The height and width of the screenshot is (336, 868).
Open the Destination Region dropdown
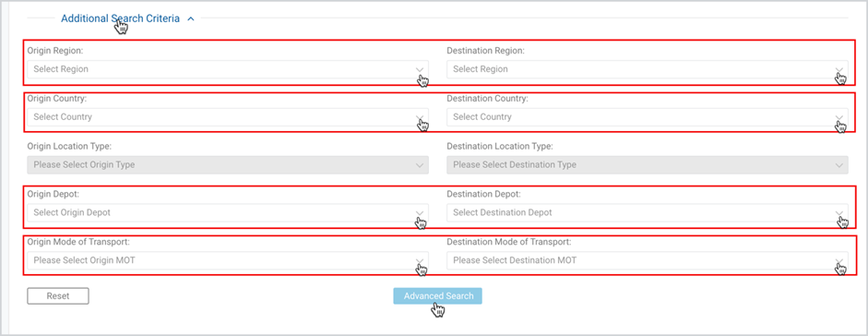(x=648, y=69)
